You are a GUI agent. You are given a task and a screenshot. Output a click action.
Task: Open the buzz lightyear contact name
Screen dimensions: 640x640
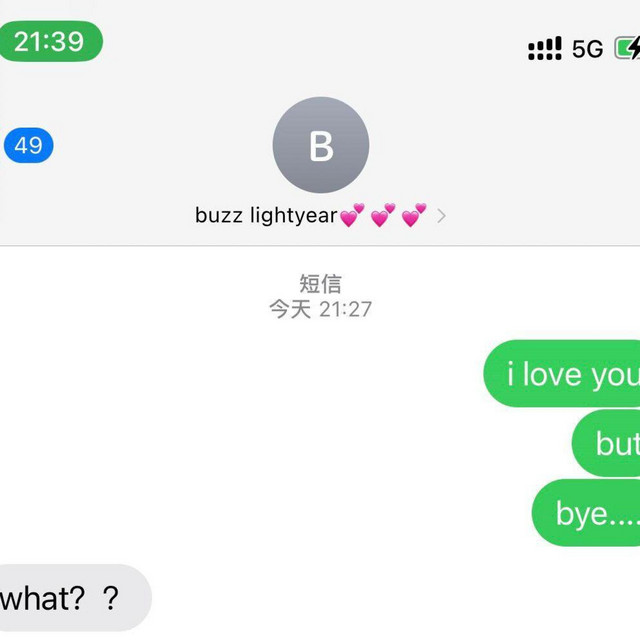tap(266, 215)
